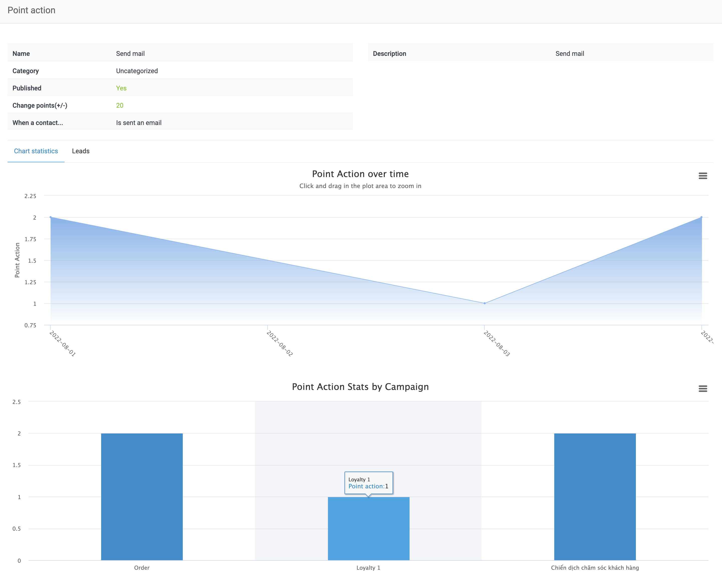Click the 2022-08-03 data point on the line chart

pos(485,303)
